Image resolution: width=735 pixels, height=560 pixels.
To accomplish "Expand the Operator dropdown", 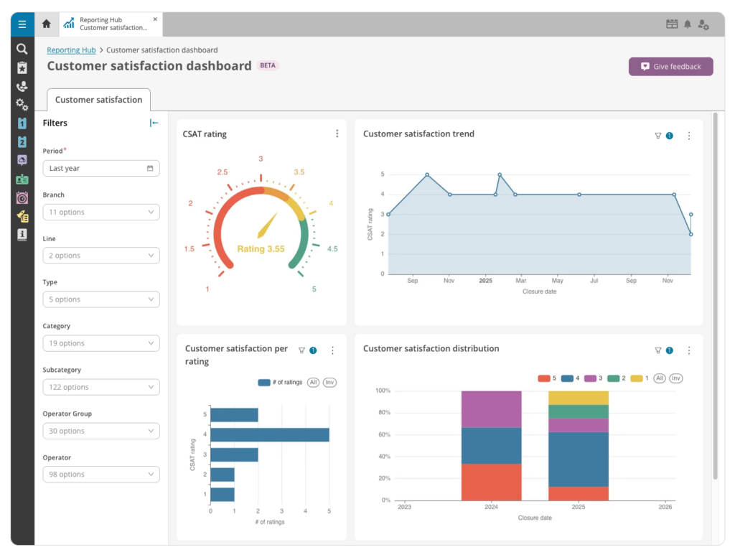I will (101, 474).
